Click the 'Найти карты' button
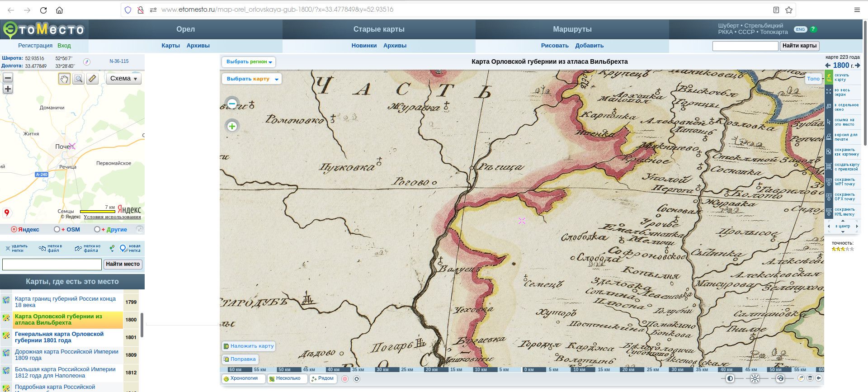The width and height of the screenshot is (868, 392). pos(799,46)
